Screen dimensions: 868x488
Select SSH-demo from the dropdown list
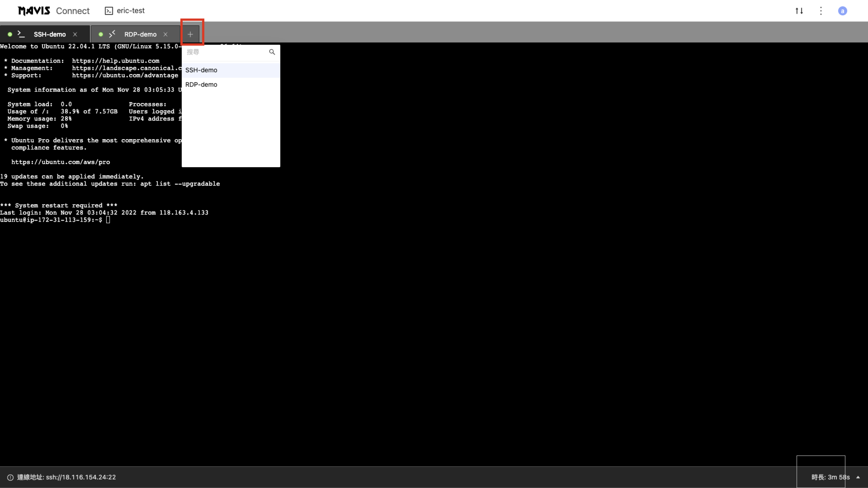click(x=201, y=70)
